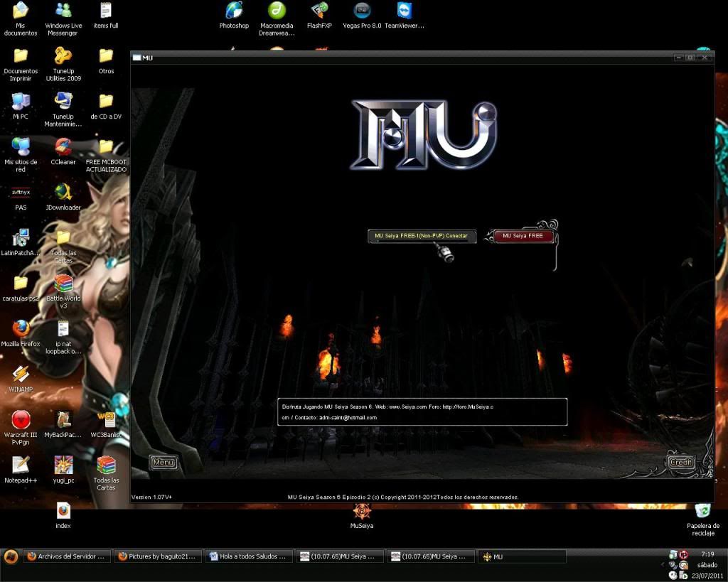Viewport: 728px width, 582px height.
Task: Open LatinPatch installer icon
Action: click(21, 243)
